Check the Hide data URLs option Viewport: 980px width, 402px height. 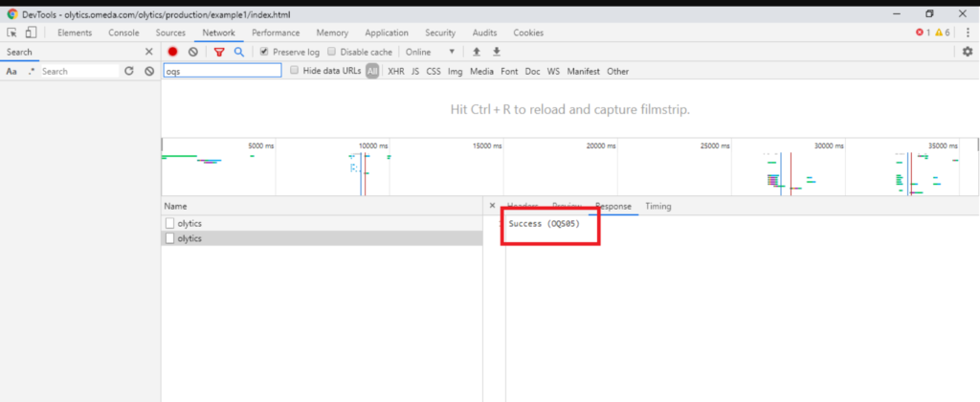click(295, 71)
